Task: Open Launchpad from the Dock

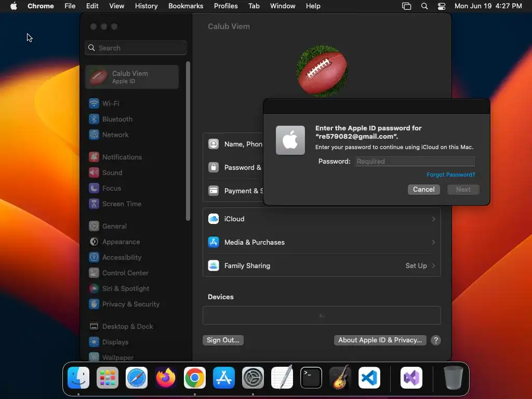Action: (x=108, y=378)
